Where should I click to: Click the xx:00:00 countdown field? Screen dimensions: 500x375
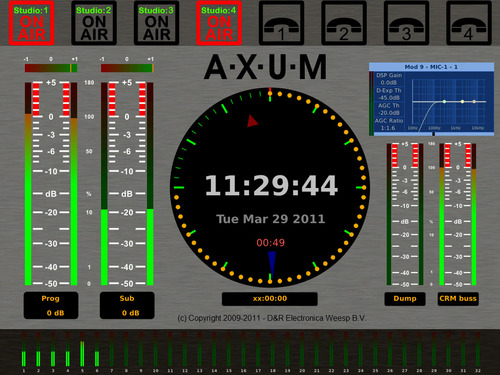click(x=270, y=299)
